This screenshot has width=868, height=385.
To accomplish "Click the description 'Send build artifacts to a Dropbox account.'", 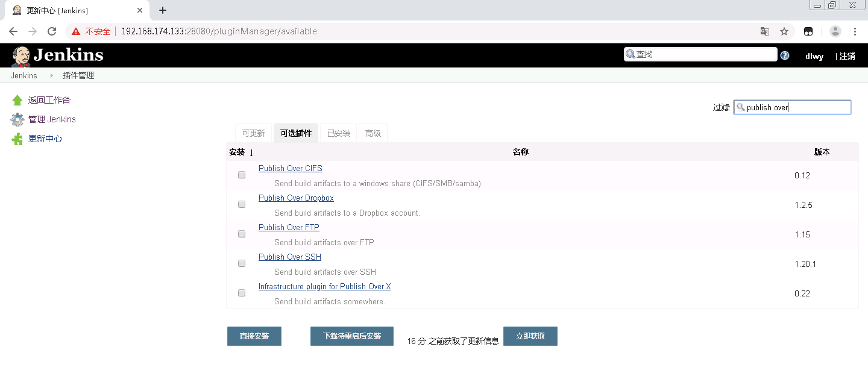I will pyautogui.click(x=347, y=213).
